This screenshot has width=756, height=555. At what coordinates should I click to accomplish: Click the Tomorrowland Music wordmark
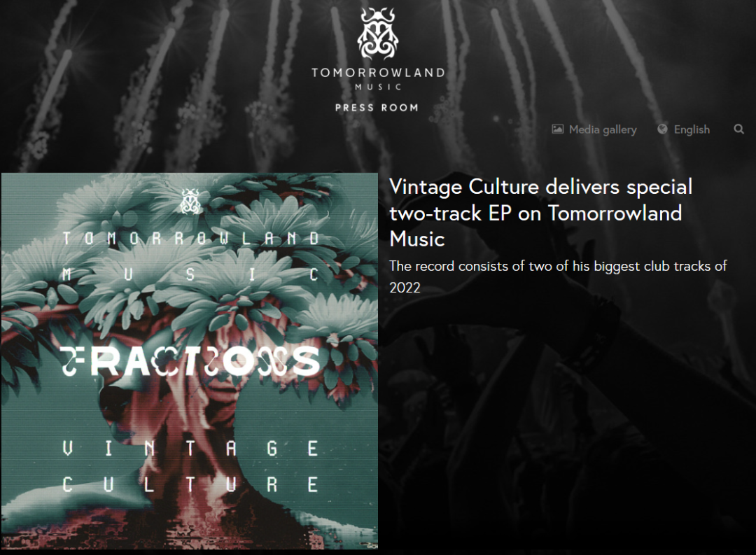click(x=378, y=78)
